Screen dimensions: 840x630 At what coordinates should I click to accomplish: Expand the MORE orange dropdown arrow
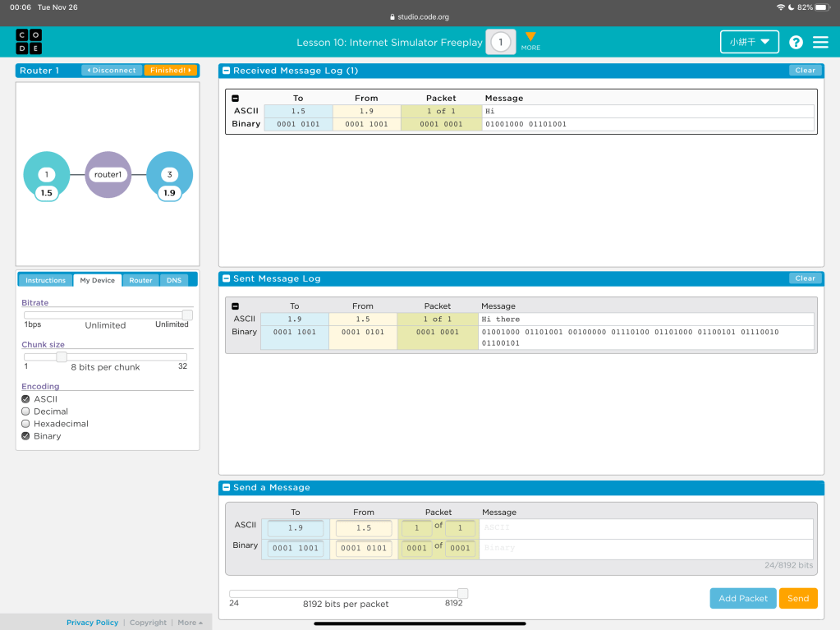coord(530,38)
